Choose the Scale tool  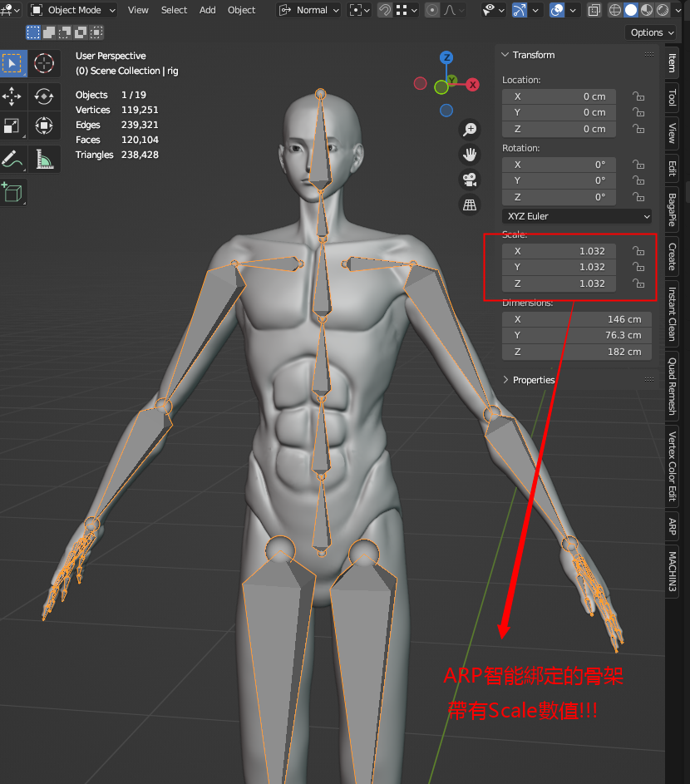12,126
